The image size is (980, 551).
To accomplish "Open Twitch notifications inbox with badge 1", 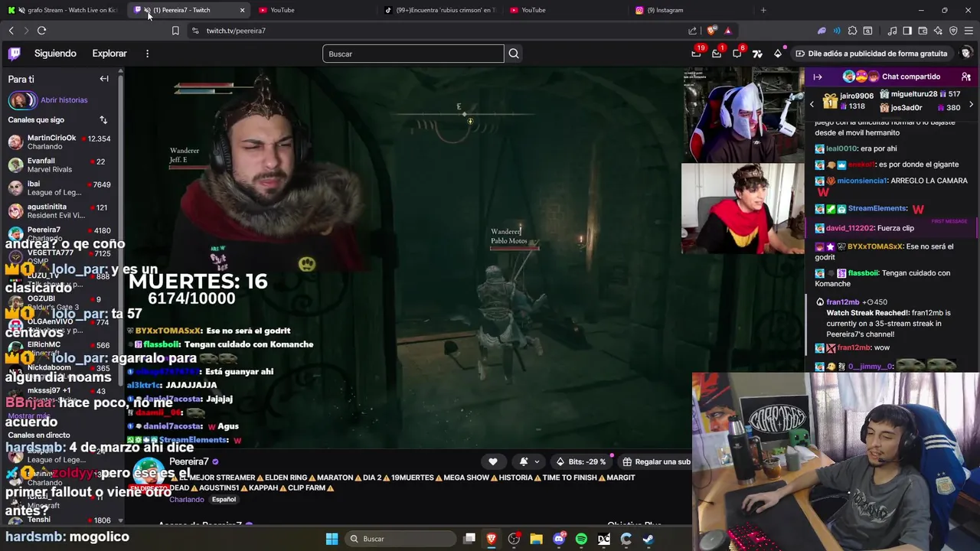I will tap(717, 54).
